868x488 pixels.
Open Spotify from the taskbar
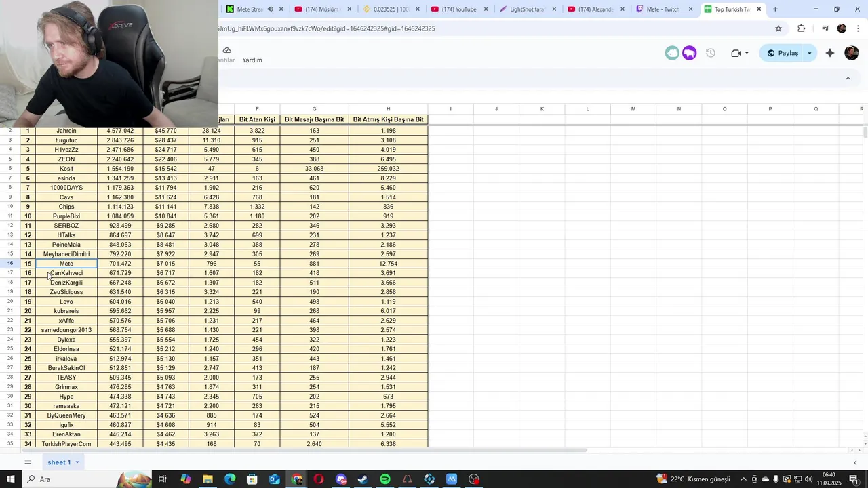(x=385, y=479)
